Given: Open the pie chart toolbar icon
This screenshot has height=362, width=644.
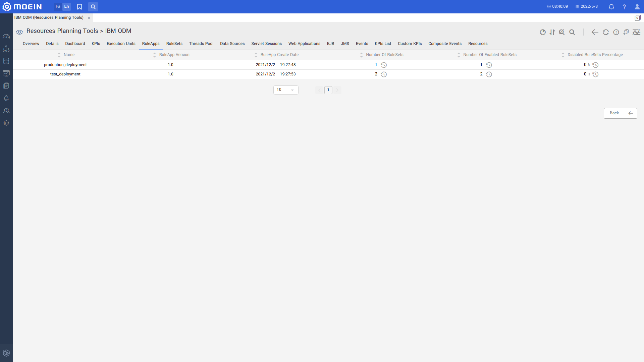Looking at the screenshot, I should (x=543, y=32).
